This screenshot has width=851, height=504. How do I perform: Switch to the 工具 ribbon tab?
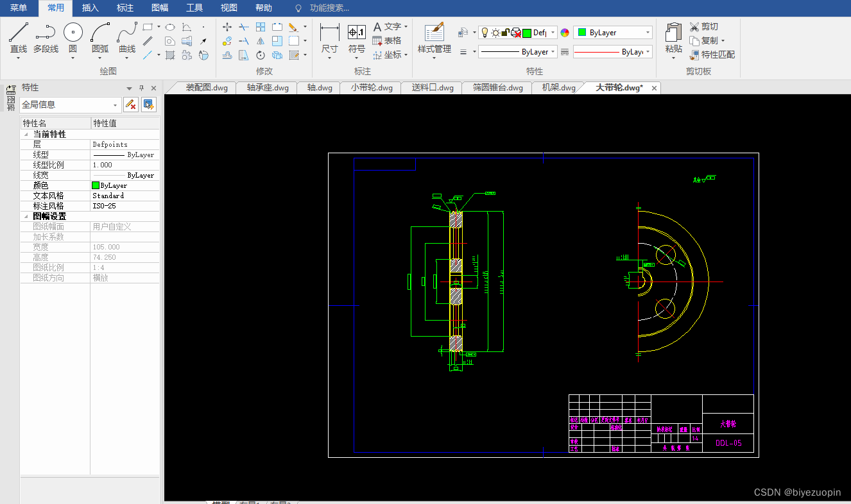click(194, 8)
